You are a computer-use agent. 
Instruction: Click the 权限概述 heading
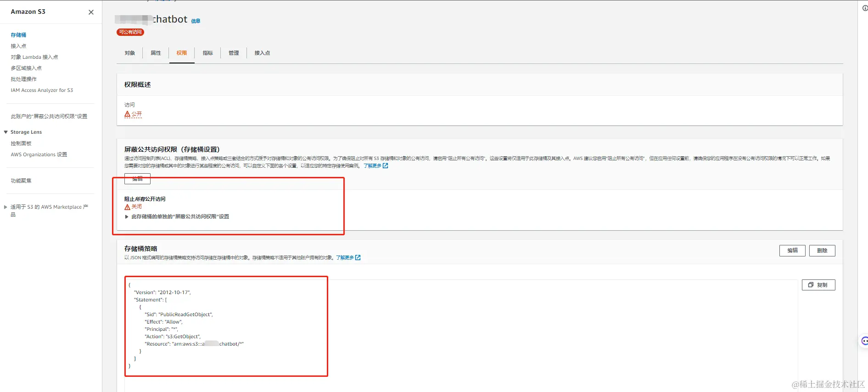click(138, 85)
